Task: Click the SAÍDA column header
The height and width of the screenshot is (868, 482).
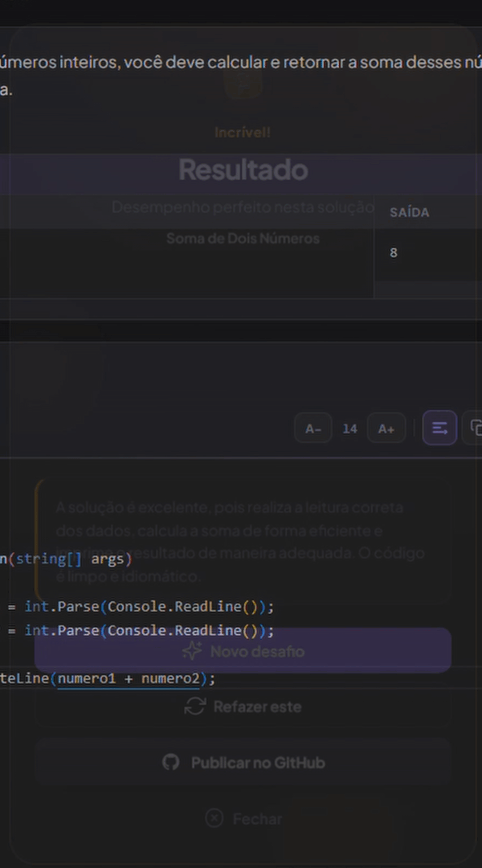Action: 410,212
